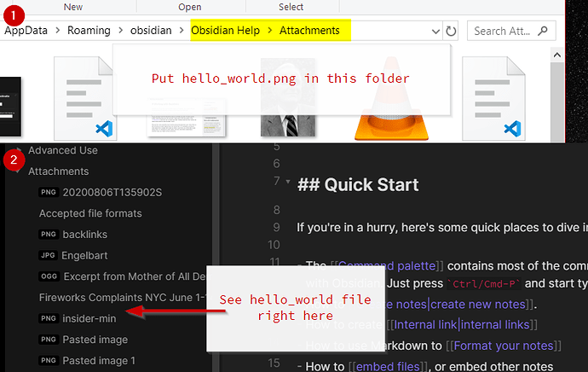Viewport: 588px width, 372px height.
Task: Click the Explorer scrollbar up arrow
Action: (x=557, y=55)
